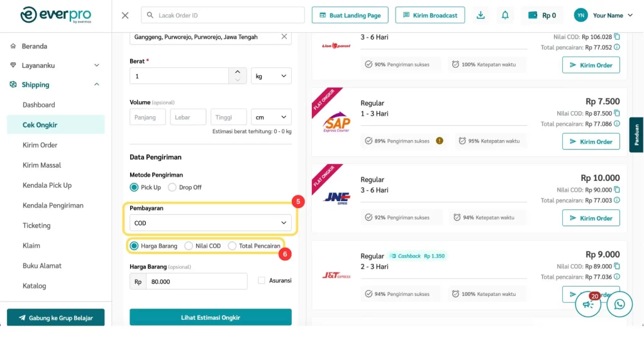644x362 pixels.
Task: Open the WhatsApp chat bubble
Action: click(619, 304)
